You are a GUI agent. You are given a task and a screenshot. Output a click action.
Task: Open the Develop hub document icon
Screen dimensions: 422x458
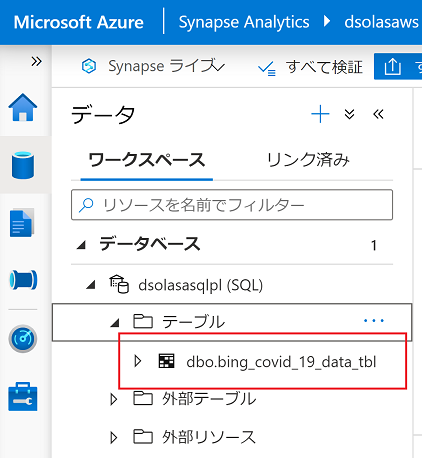22,223
